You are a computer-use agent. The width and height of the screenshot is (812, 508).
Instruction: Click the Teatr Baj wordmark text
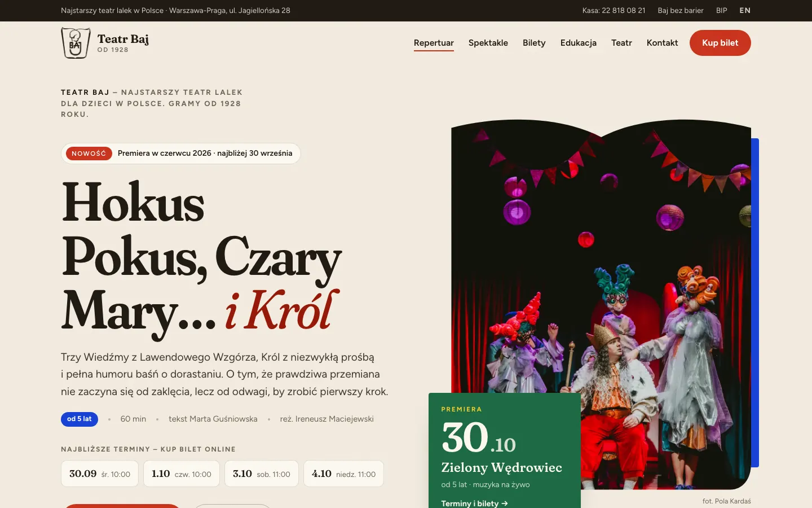click(x=123, y=39)
